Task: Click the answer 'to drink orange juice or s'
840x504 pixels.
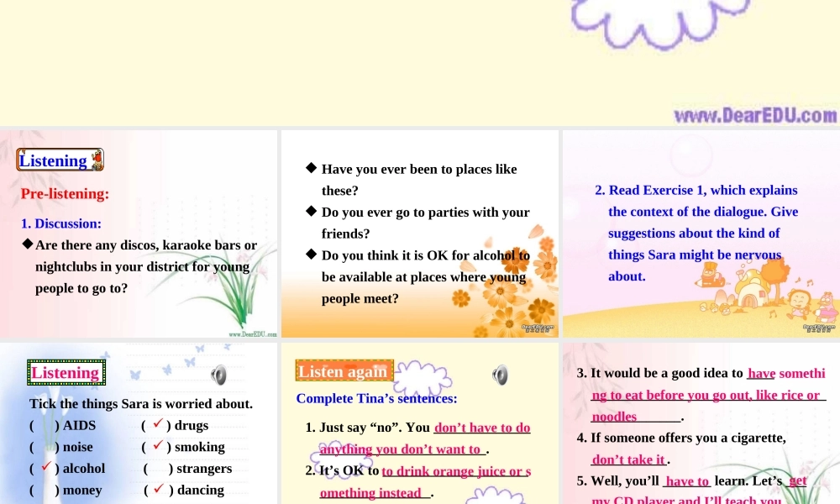Action: (456, 471)
